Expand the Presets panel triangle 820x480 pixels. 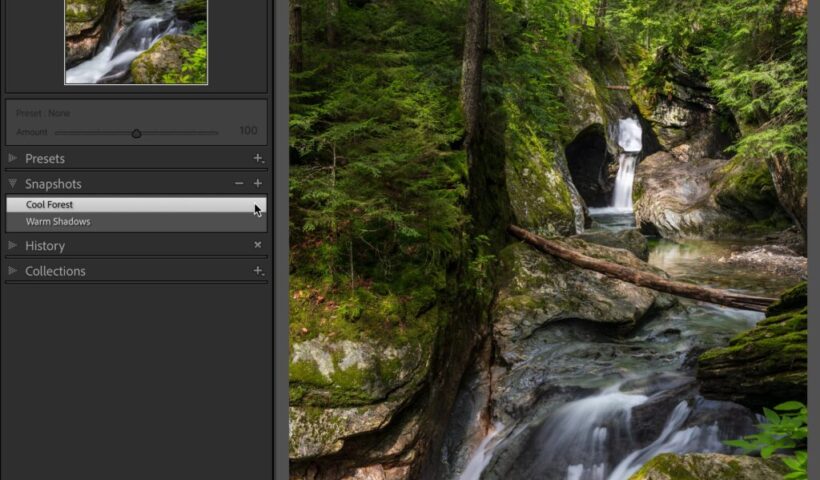tap(13, 159)
